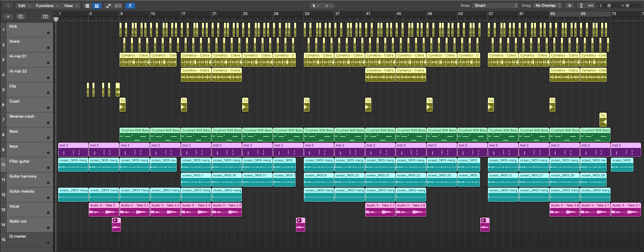
Task: Select the pointer tool icon
Action: [x=314, y=6]
